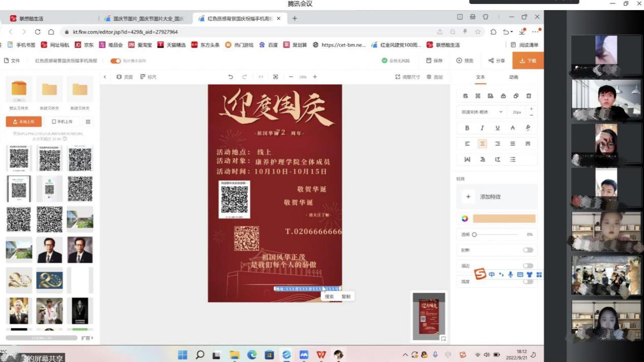
Task: Open the 标尺 ruler option
Action: [x=148, y=77]
